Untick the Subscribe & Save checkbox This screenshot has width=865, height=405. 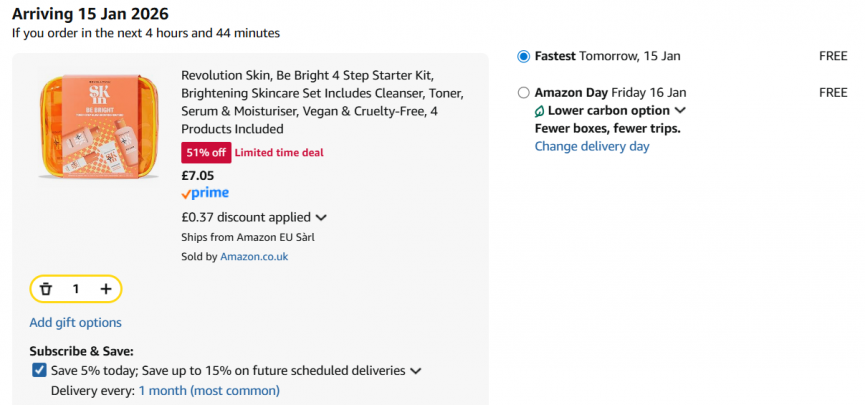click(39, 370)
